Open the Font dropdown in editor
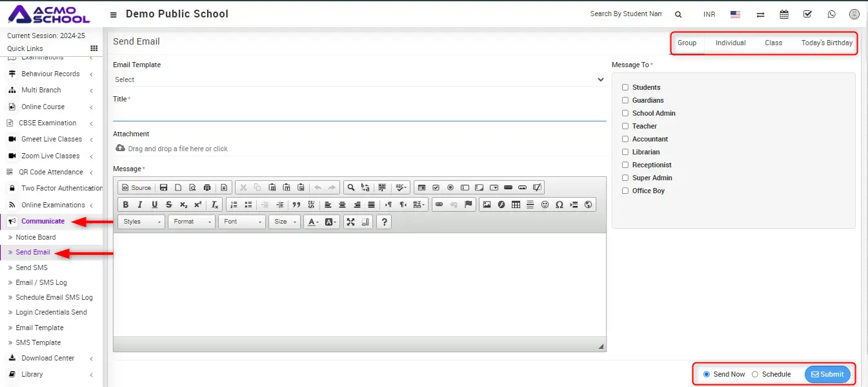The height and width of the screenshot is (387, 868). [x=242, y=222]
